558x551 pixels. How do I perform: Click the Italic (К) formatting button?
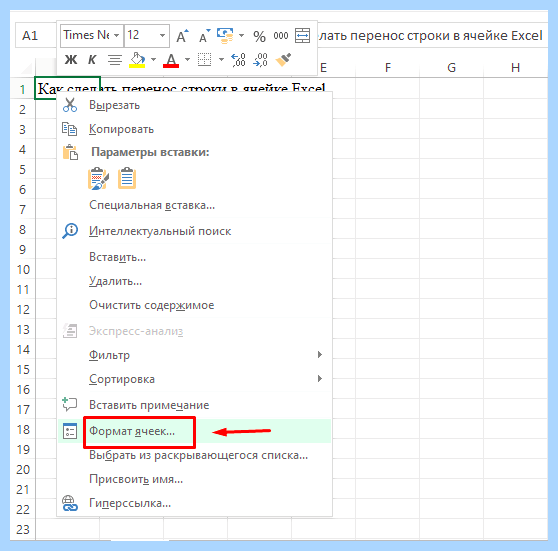tap(92, 59)
